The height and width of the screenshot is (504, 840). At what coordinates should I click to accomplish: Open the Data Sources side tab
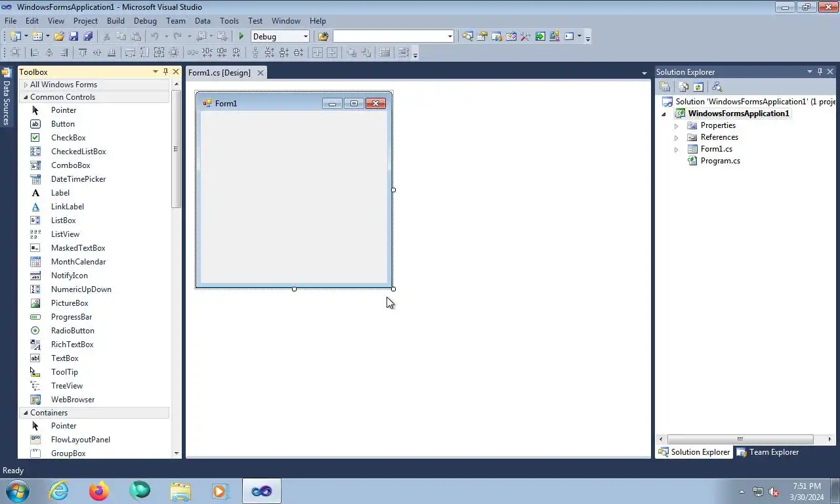(7, 97)
